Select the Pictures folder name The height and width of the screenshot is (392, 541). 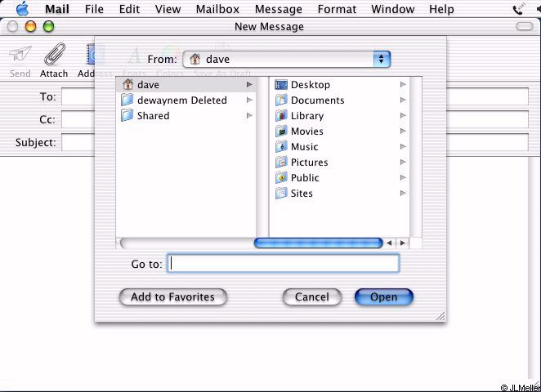click(309, 162)
